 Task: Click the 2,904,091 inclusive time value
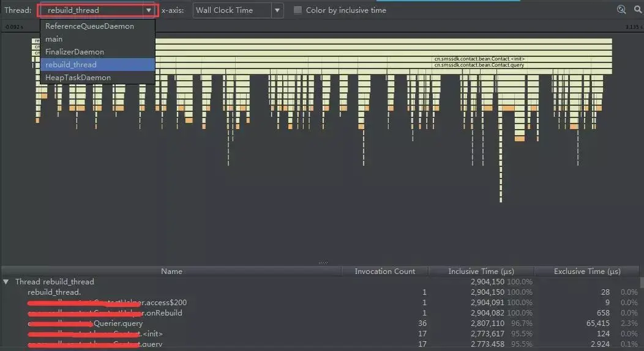487,303
